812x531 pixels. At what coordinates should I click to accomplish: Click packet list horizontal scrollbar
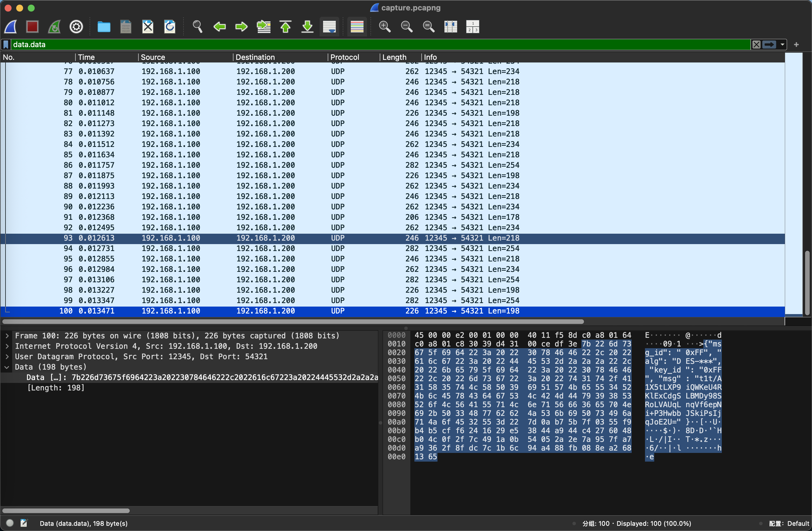click(x=293, y=322)
